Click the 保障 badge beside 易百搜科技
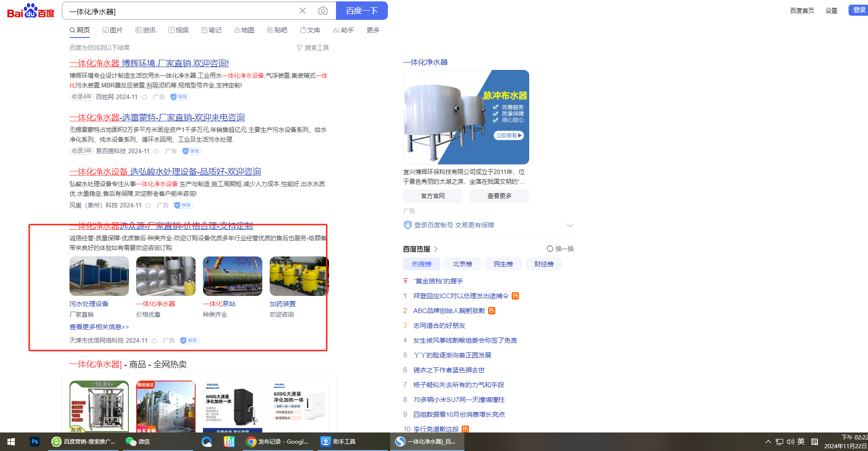This screenshot has height=451, width=868. click(192, 151)
